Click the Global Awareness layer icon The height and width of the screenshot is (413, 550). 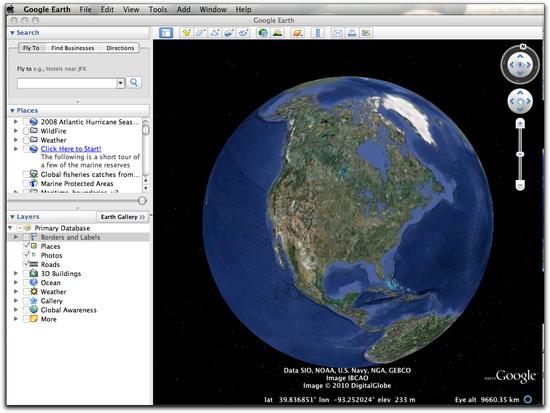pos(34,310)
